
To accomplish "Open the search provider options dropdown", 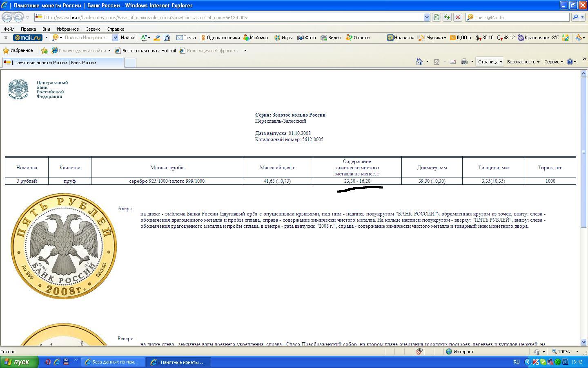I will click(x=583, y=17).
